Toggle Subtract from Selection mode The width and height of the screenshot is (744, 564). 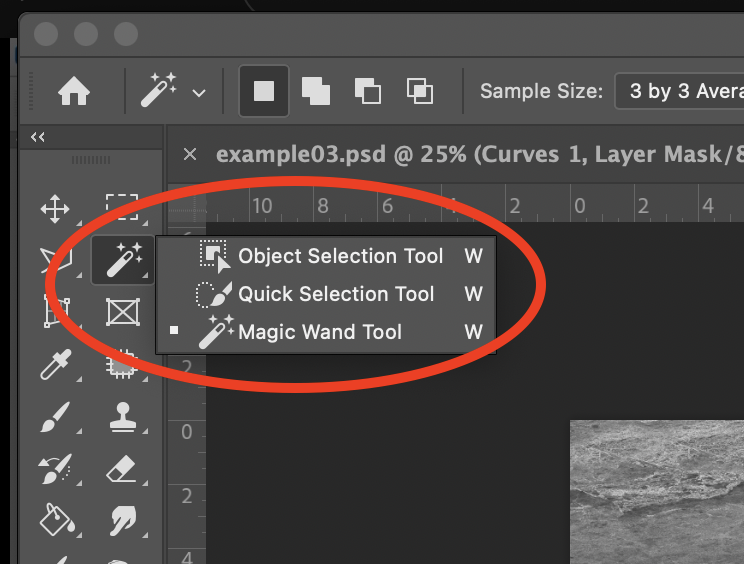tap(368, 91)
